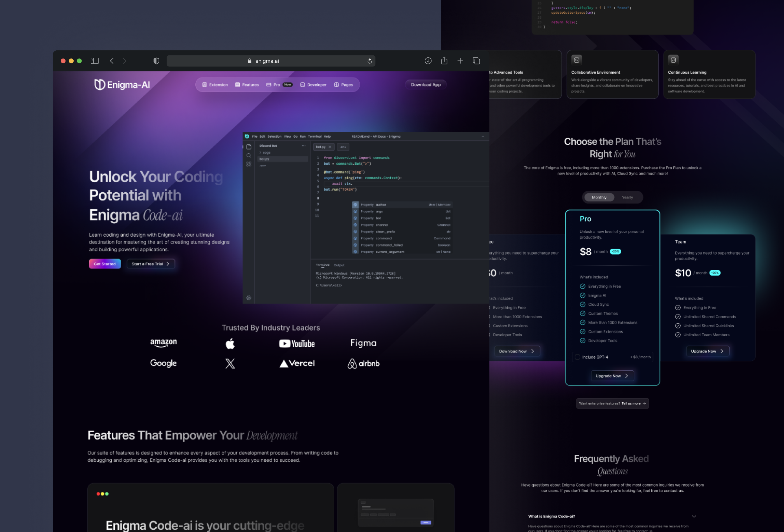Select bot.py in the file tree
The height and width of the screenshot is (532, 784).
283,159
